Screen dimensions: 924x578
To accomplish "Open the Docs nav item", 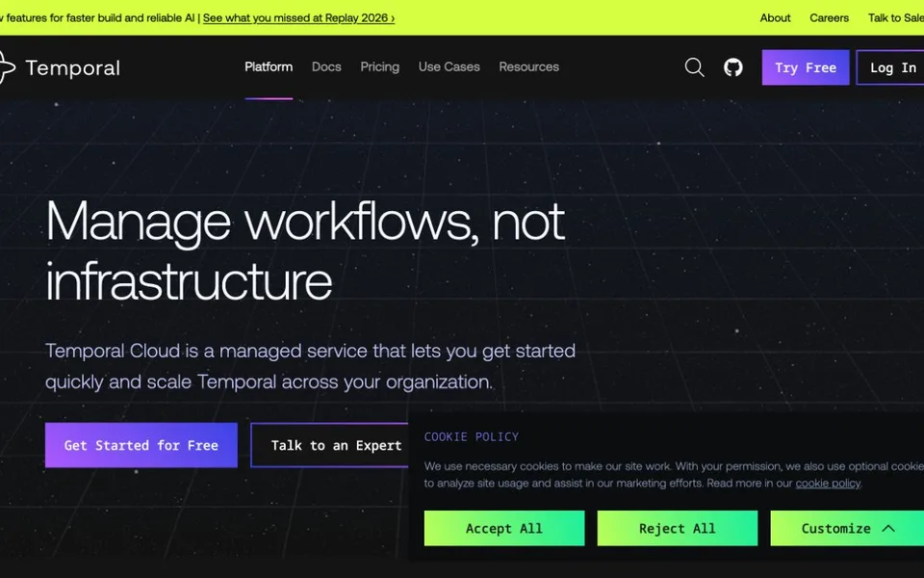I will tap(326, 66).
